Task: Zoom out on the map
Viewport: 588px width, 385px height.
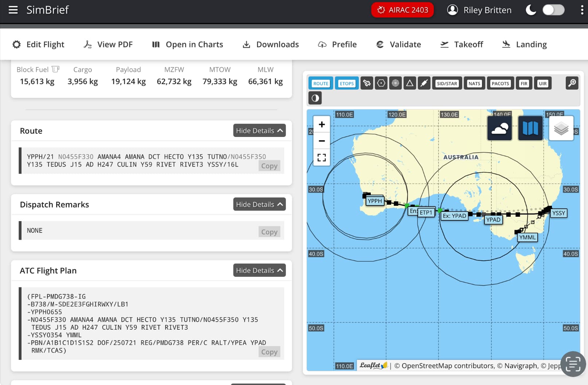Action: point(322,141)
